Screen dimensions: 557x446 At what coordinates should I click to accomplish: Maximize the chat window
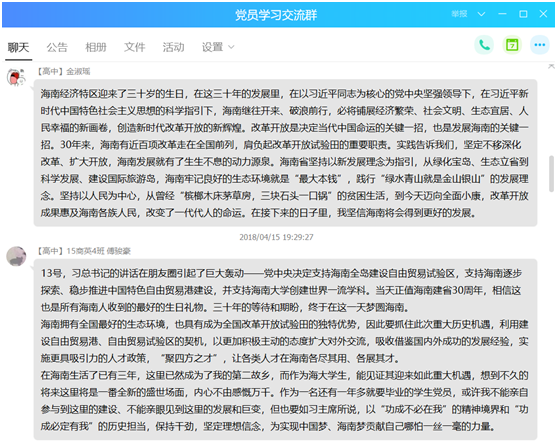[x=523, y=14]
